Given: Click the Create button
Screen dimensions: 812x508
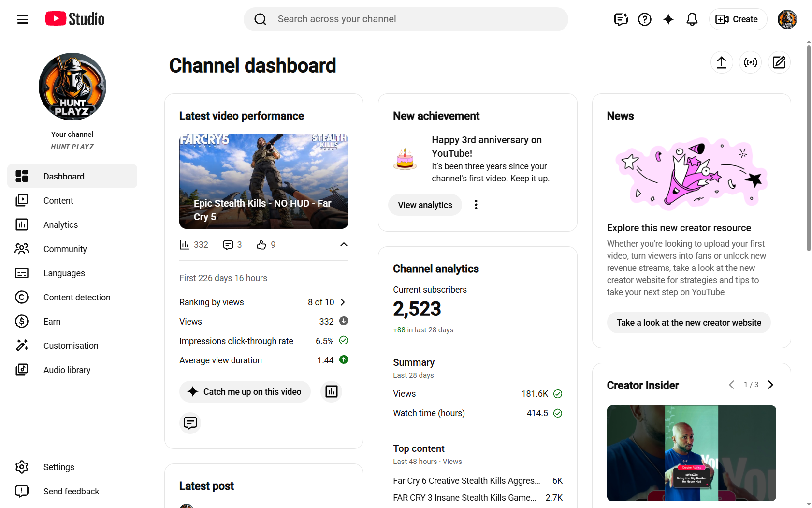Looking at the screenshot, I should point(738,19).
